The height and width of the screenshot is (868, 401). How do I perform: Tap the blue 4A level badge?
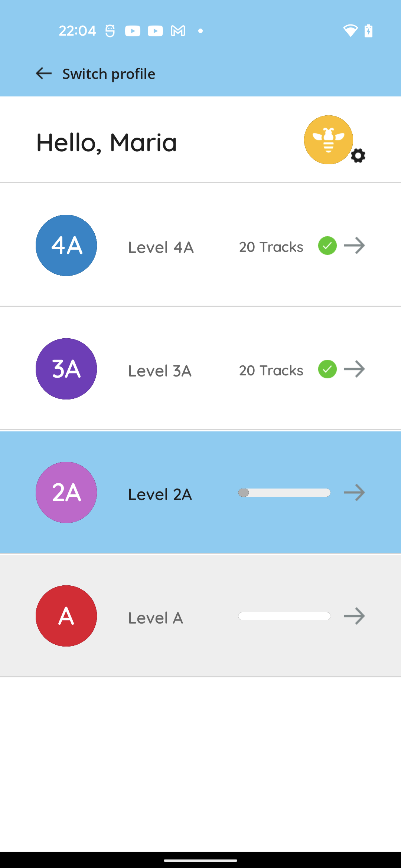pyautogui.click(x=66, y=245)
